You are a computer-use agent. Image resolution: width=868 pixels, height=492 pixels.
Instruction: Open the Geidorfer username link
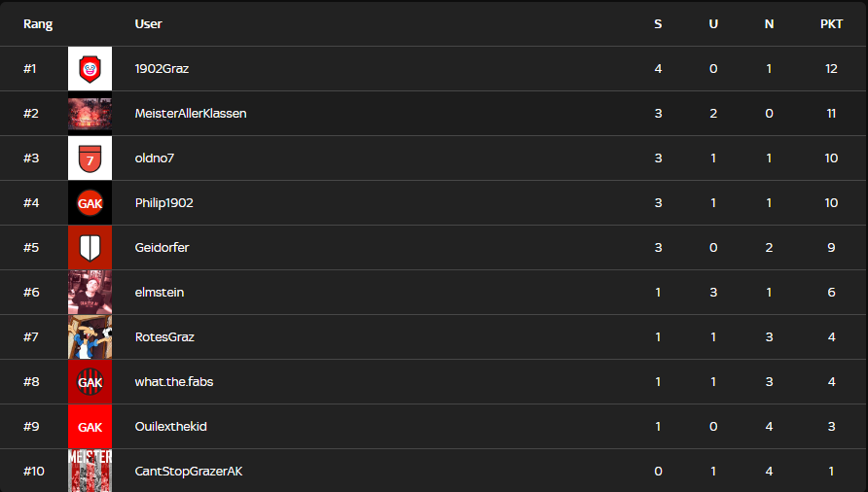(x=162, y=248)
